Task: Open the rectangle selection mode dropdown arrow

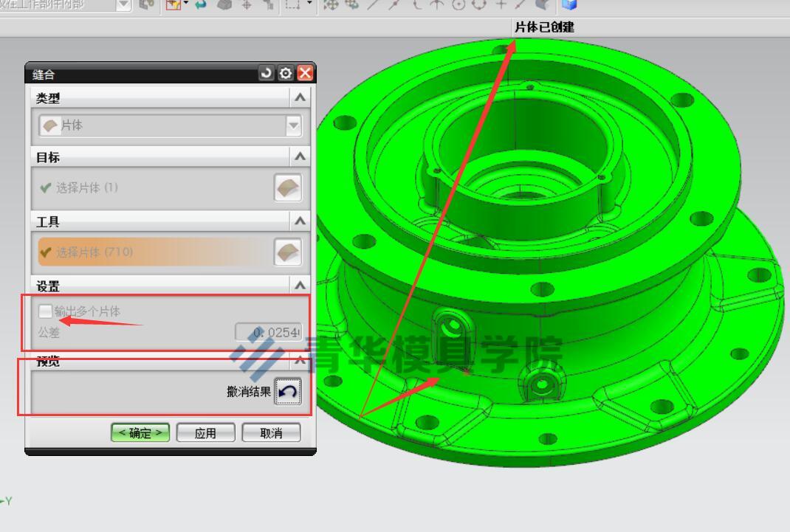Action: pos(309,4)
